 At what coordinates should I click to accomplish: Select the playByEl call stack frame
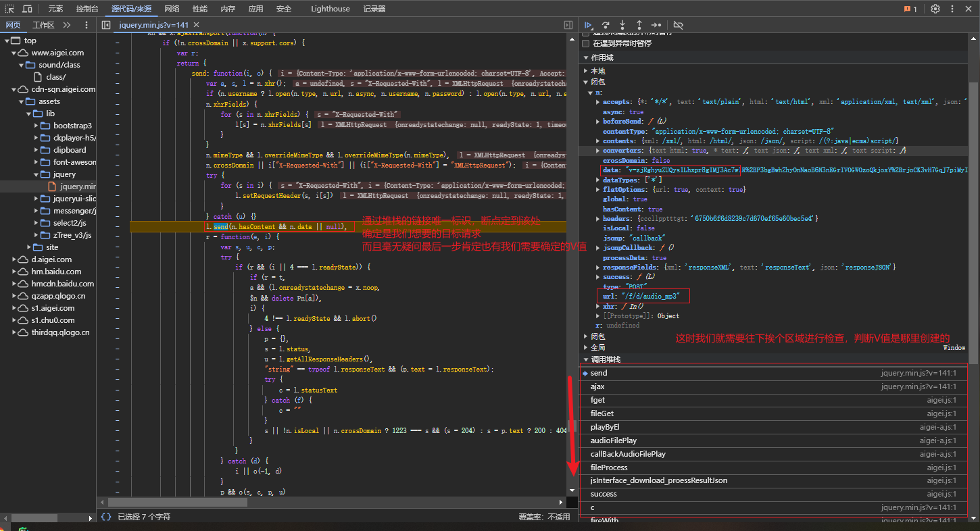(605, 427)
